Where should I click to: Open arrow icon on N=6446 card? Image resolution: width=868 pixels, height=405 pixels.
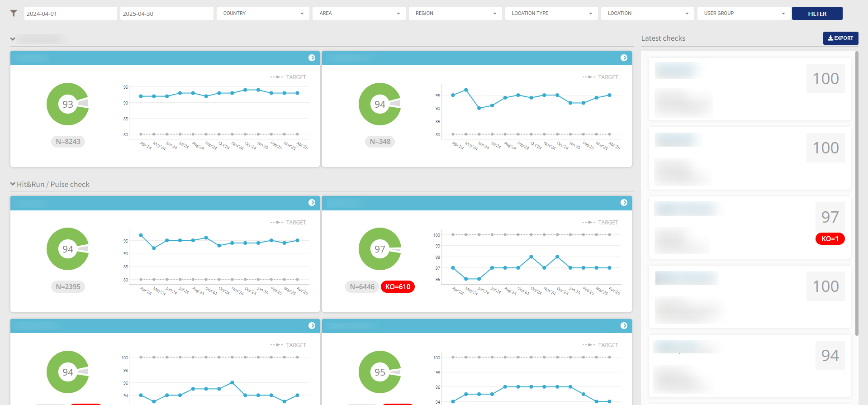[624, 202]
